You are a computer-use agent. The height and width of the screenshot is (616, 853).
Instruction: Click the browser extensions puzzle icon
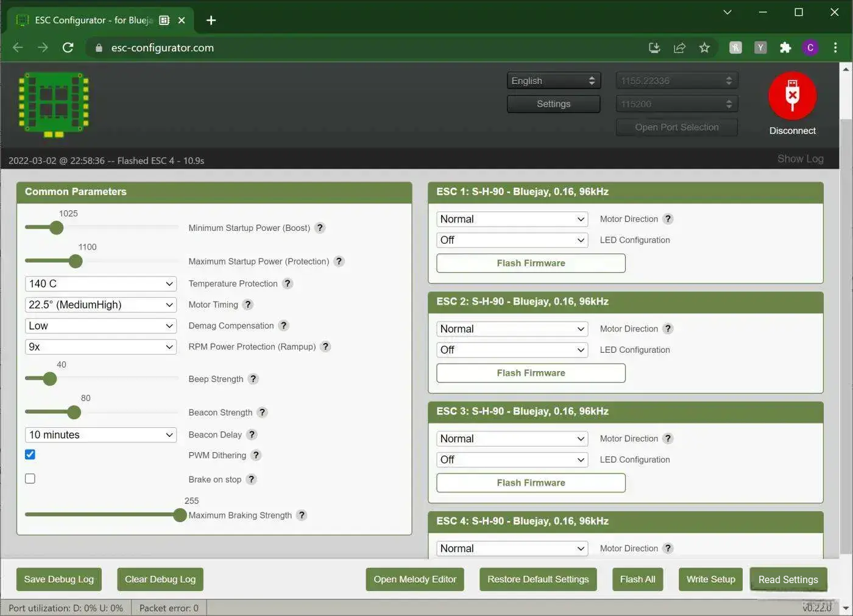point(785,48)
